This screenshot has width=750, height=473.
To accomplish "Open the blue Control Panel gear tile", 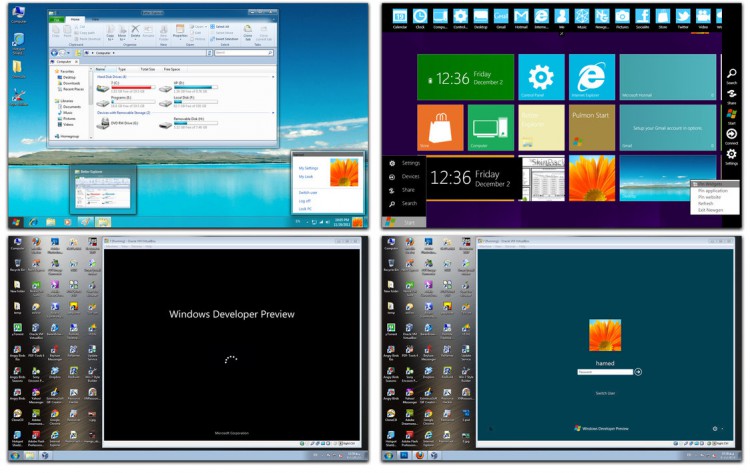I will pyautogui.click(x=541, y=77).
